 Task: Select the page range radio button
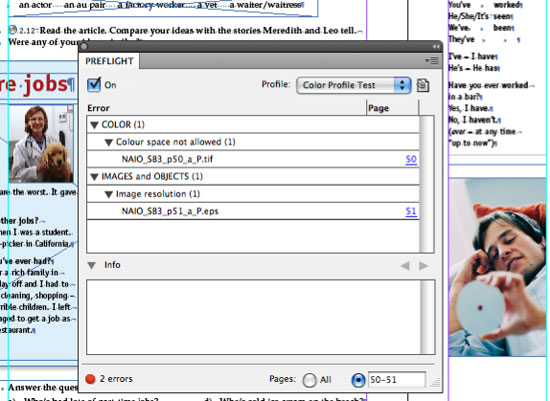pyautogui.click(x=358, y=380)
